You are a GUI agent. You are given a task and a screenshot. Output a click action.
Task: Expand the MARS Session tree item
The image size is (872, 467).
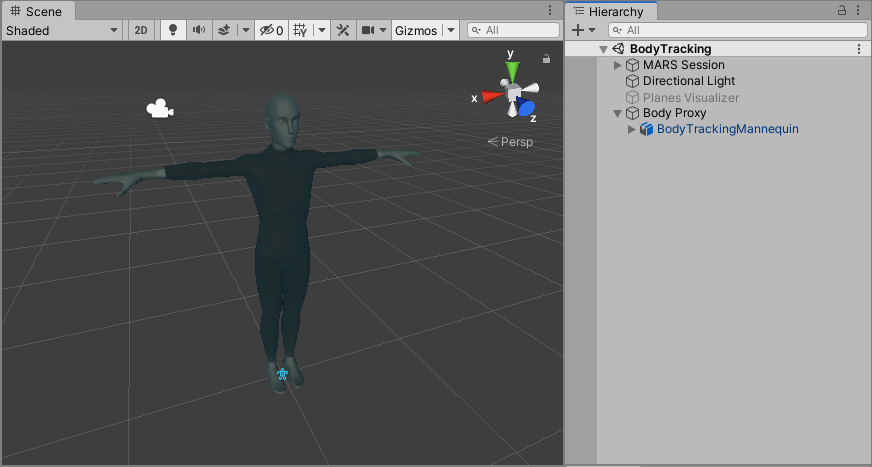617,65
